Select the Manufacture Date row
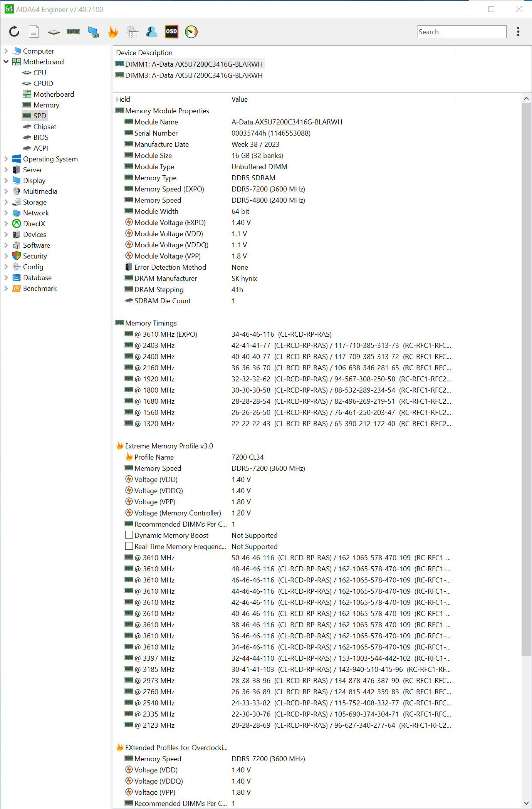 pyautogui.click(x=283, y=144)
